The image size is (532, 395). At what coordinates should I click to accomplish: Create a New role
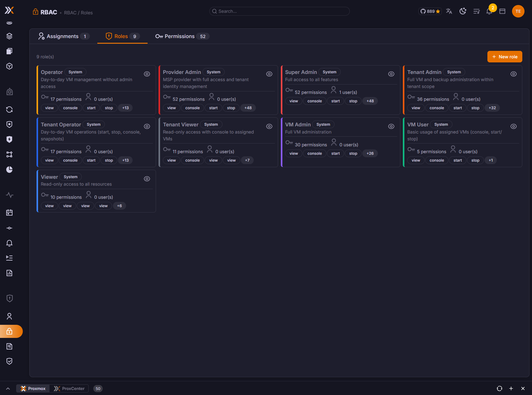[505, 57]
